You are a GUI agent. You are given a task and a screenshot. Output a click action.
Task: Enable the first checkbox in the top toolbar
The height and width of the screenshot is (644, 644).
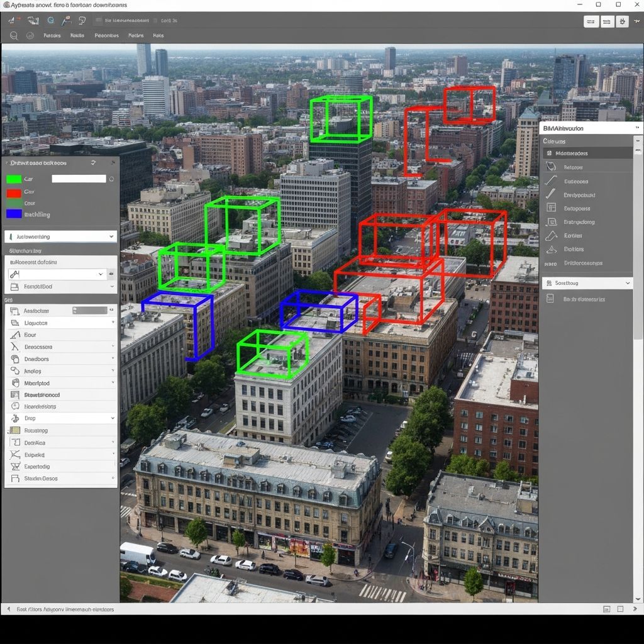99,21
